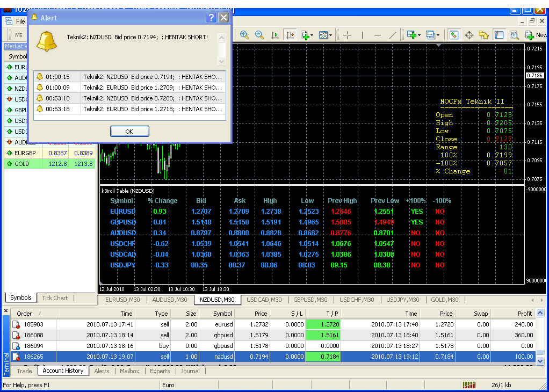
Task: Expand the Indicators dropdown arrow
Action: pyautogui.click(x=312, y=35)
